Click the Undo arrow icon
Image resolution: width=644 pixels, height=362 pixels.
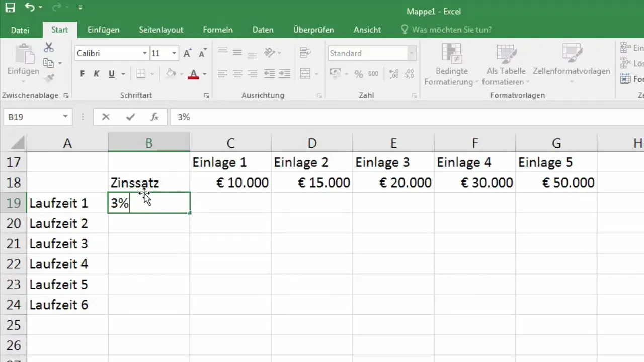[30, 8]
